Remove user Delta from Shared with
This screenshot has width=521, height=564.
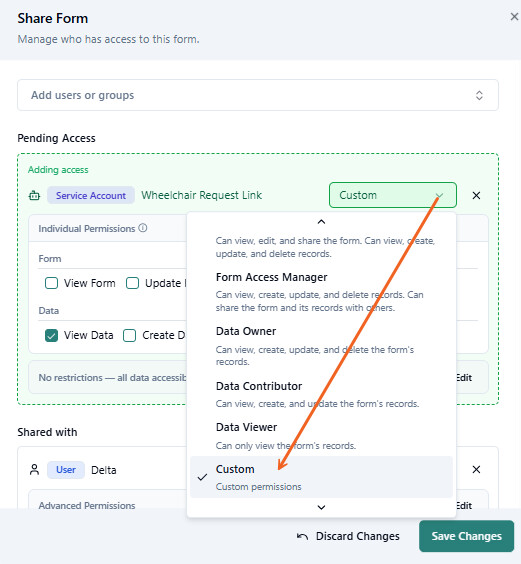(x=476, y=469)
